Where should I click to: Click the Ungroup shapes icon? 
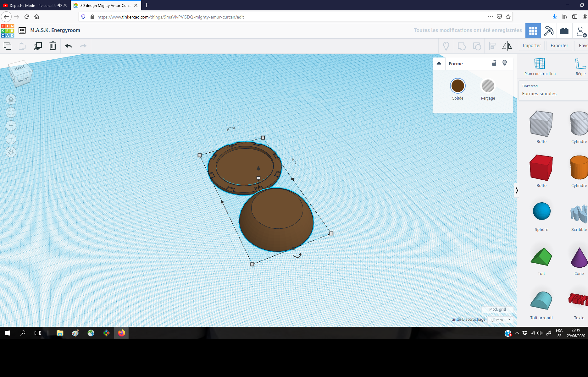click(477, 46)
